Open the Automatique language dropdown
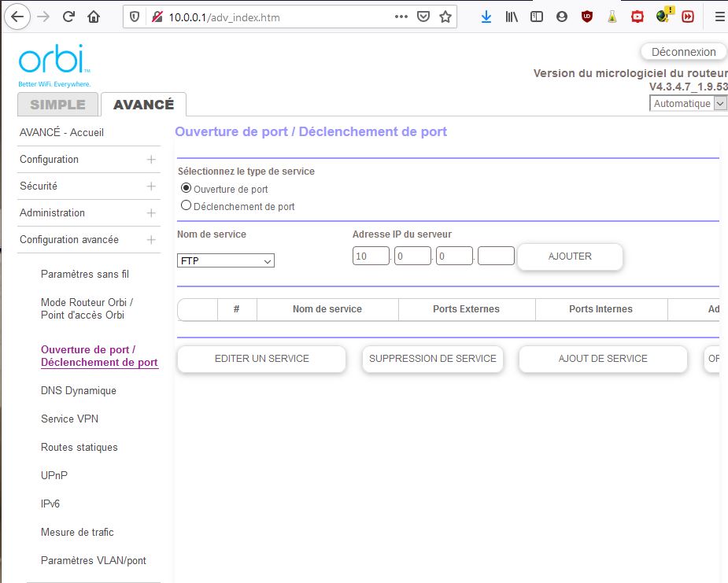The width and height of the screenshot is (728, 583). tap(688, 104)
